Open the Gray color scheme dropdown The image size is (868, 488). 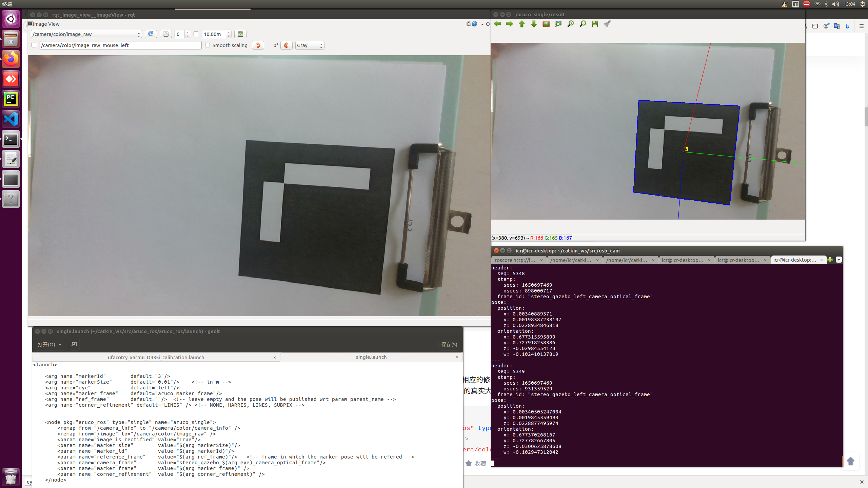tap(309, 45)
